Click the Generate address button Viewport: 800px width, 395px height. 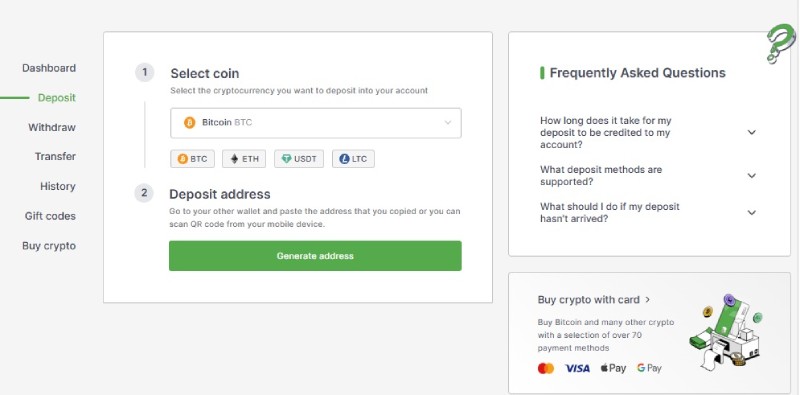[315, 256]
